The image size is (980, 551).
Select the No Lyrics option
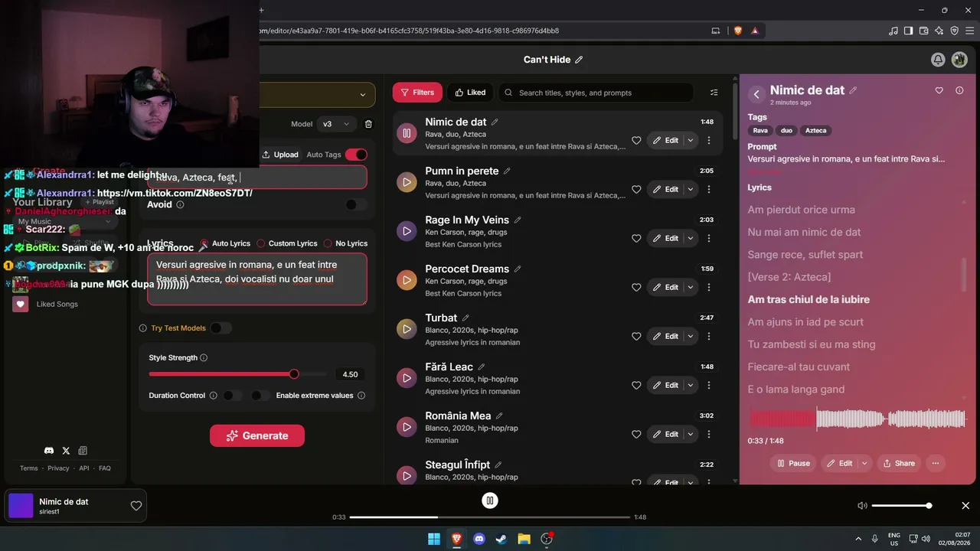point(345,243)
